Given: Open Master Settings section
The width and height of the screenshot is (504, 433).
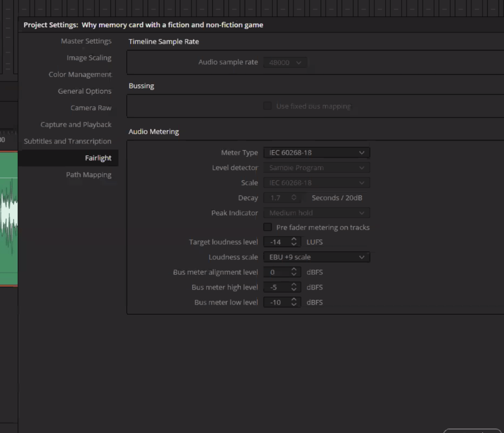Looking at the screenshot, I should [x=86, y=41].
